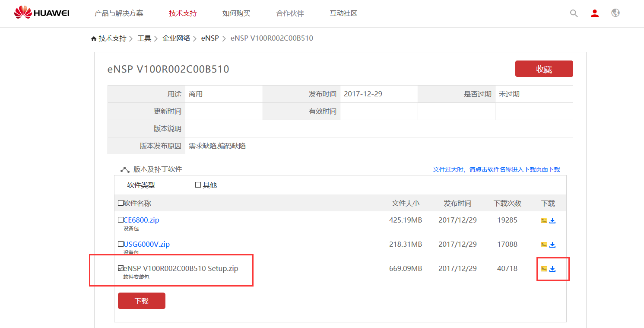The image size is (644, 328).
Task: Click the node icon beside 版本及补丁软件
Action: point(125,170)
